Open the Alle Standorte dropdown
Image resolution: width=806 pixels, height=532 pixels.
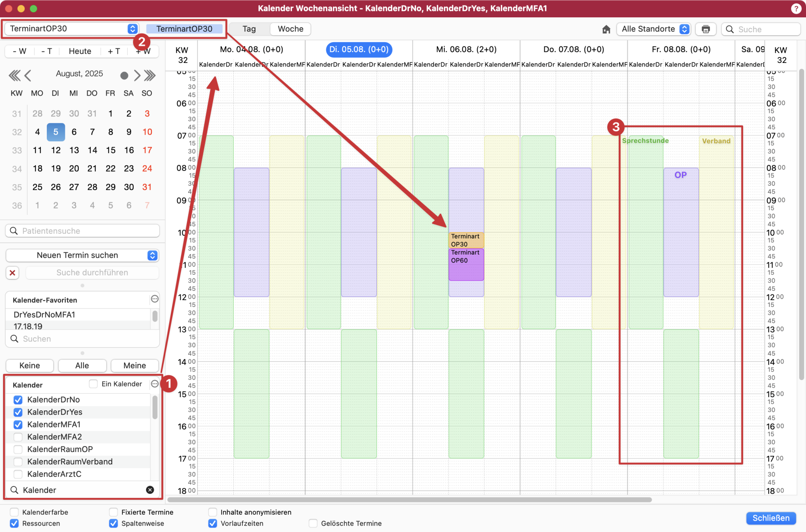pos(654,29)
